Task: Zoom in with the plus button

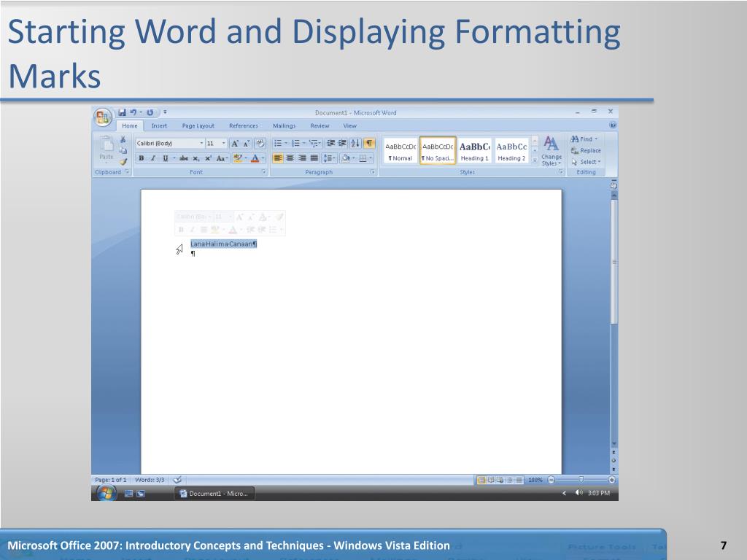Action: [x=612, y=480]
